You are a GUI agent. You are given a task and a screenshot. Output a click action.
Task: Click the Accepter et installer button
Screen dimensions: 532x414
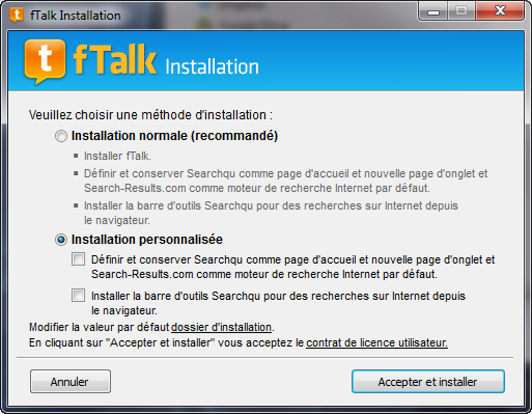(428, 381)
